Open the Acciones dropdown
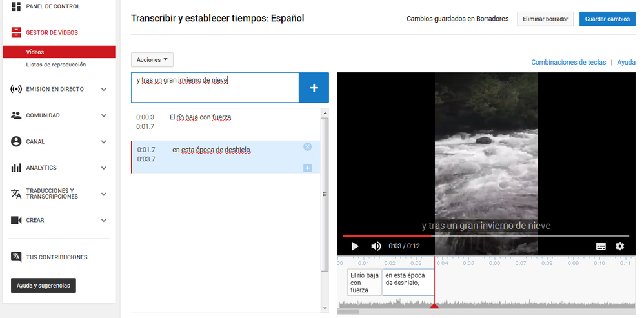This screenshot has width=644, height=318. point(152,60)
